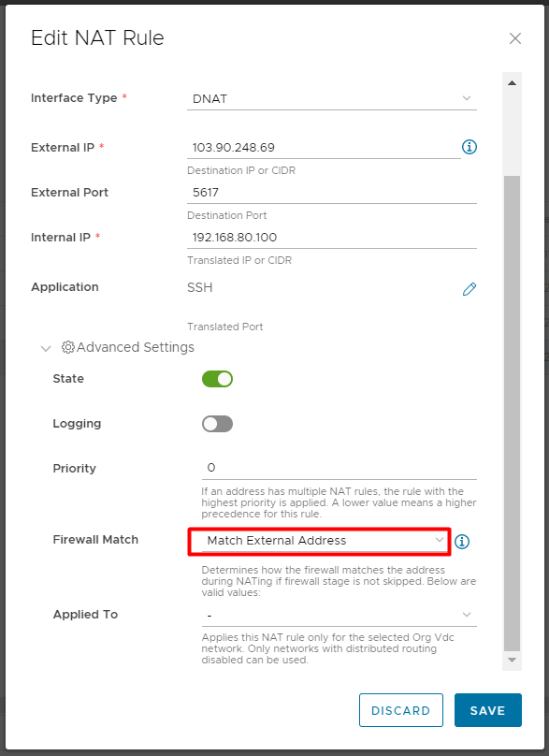Open the info tooltip beside External IP
This screenshot has height=756, width=549.
469,147
